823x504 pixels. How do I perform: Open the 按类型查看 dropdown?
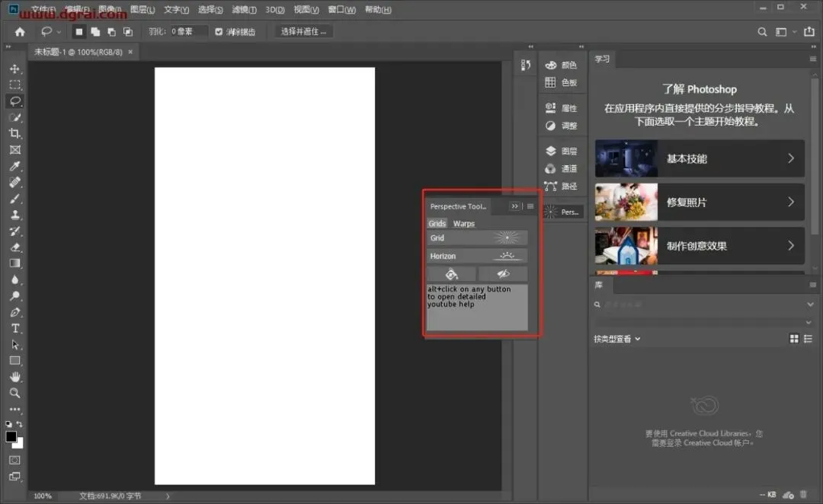[617, 339]
